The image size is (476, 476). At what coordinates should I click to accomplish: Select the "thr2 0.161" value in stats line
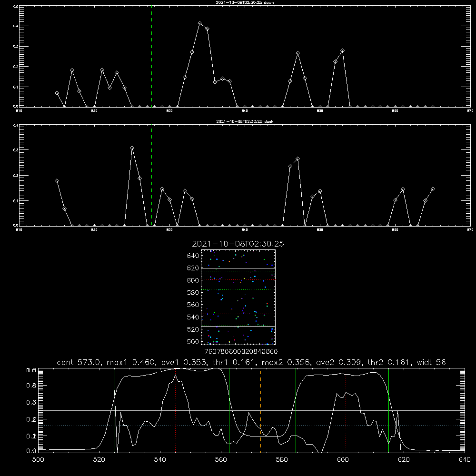pyautogui.click(x=389, y=362)
